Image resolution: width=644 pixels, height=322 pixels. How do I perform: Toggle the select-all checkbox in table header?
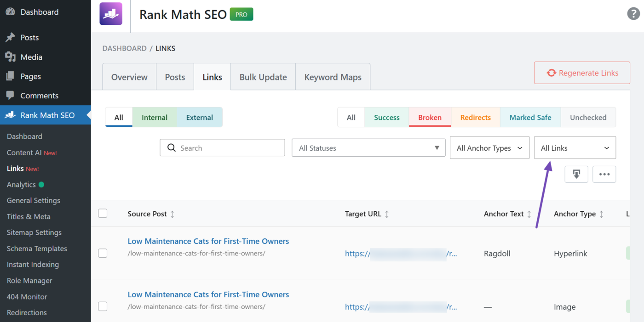click(x=103, y=213)
